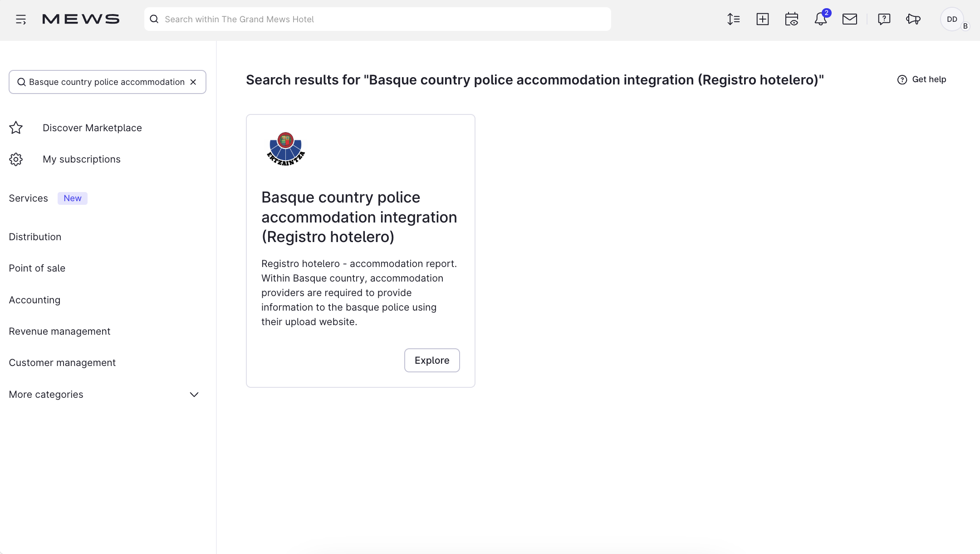Select the Revenue management category
Image resolution: width=980 pixels, height=554 pixels.
[x=59, y=331]
